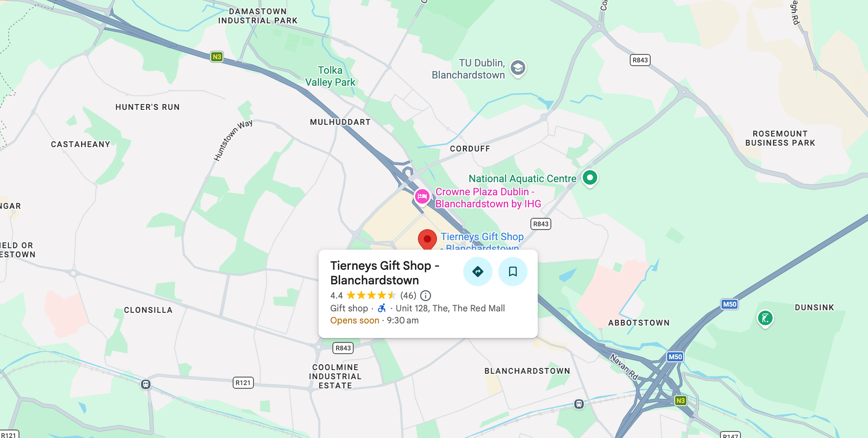This screenshot has height=438, width=868.
Task: Click the Opens soon 9:30 am hours text
Action: [x=374, y=320]
